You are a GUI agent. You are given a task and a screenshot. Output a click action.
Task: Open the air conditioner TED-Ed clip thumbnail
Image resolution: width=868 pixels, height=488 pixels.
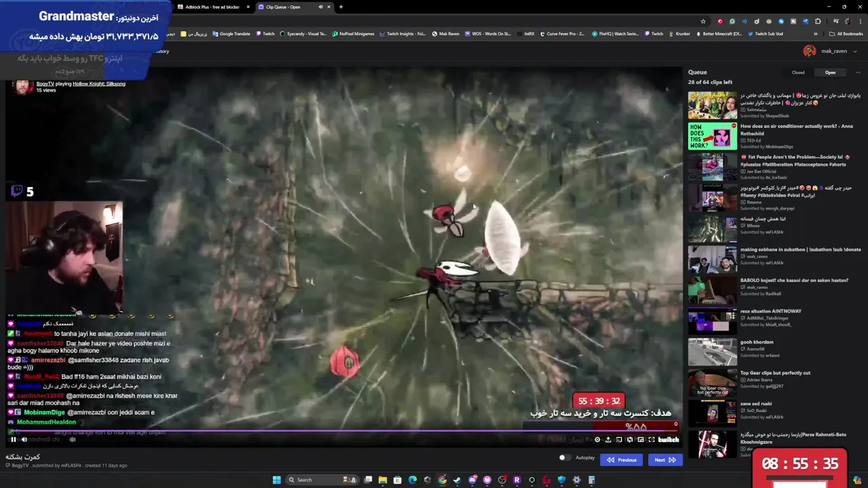coord(712,136)
